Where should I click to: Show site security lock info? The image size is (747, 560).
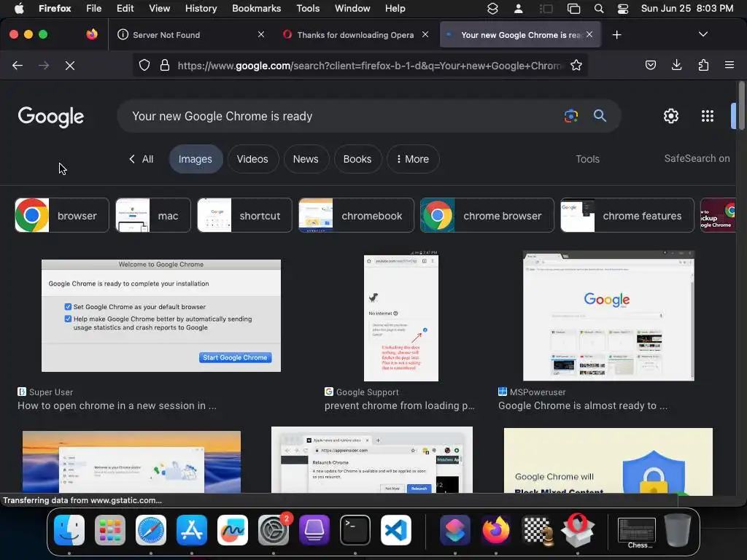165,65
